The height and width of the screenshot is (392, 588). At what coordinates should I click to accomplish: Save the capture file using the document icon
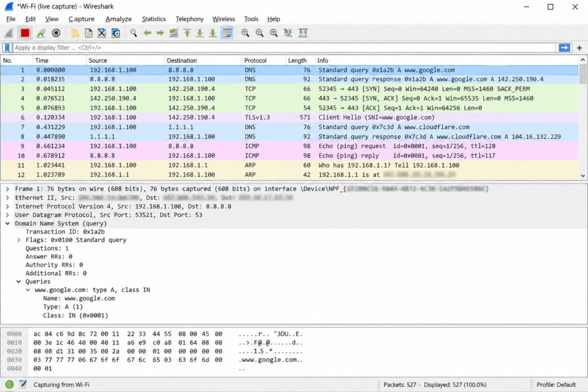point(88,33)
